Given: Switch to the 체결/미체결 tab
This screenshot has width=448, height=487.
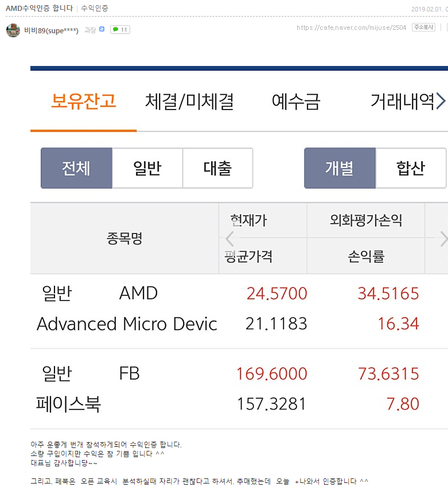Looking at the screenshot, I should pos(189,102).
